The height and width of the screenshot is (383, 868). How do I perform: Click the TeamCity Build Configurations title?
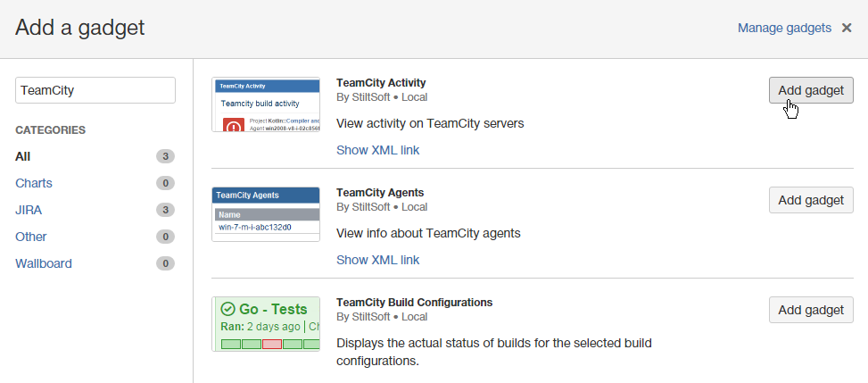click(414, 302)
